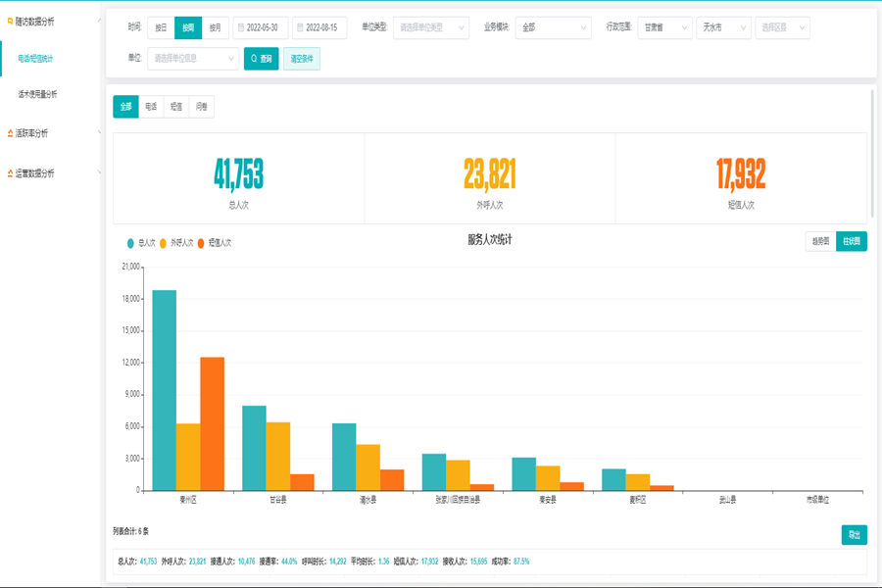Click the 导出 export button
The image size is (882, 588).
point(854,535)
